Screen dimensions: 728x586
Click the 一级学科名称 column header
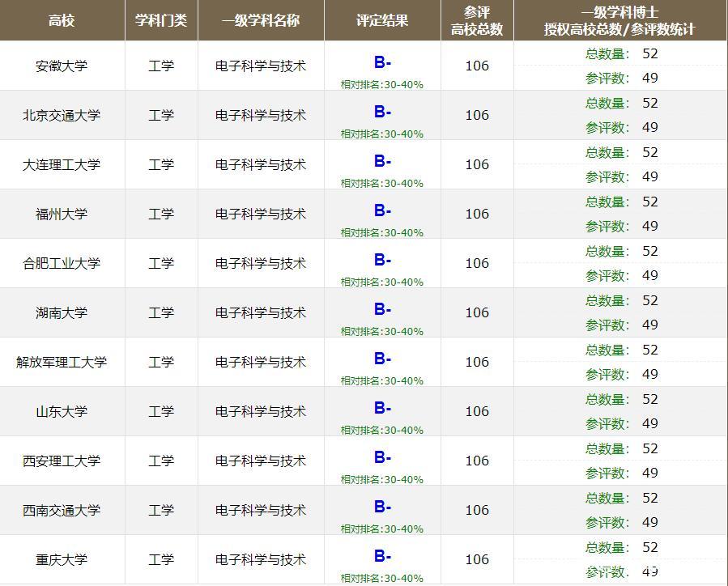(x=261, y=20)
